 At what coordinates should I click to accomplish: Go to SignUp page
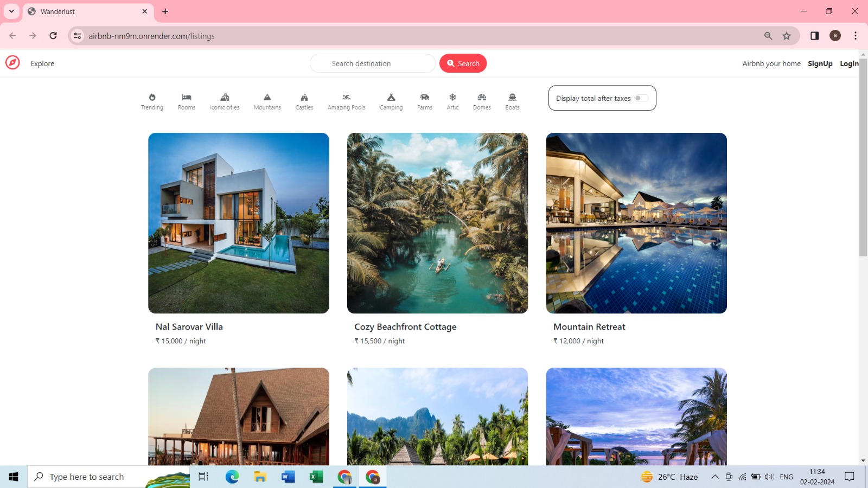coord(820,63)
